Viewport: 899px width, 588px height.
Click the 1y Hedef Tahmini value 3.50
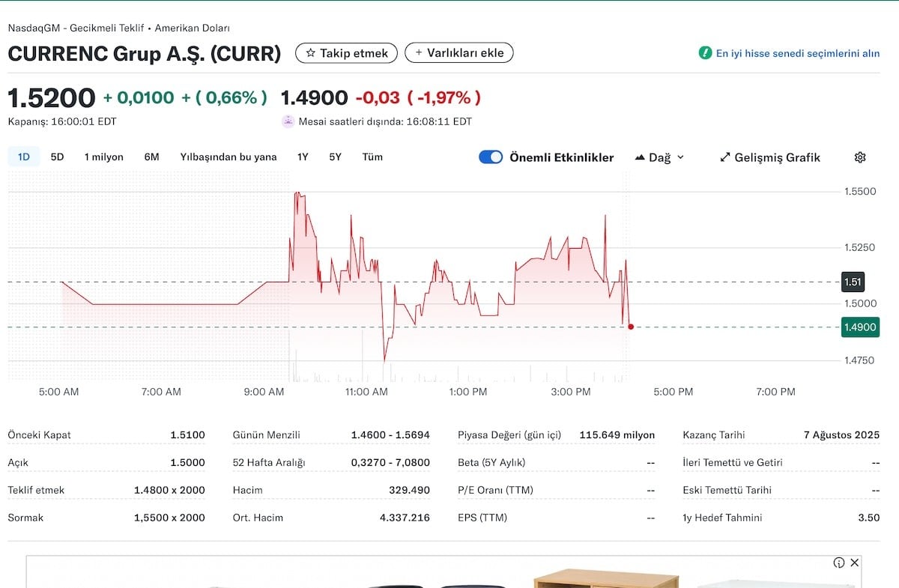pyautogui.click(x=870, y=518)
